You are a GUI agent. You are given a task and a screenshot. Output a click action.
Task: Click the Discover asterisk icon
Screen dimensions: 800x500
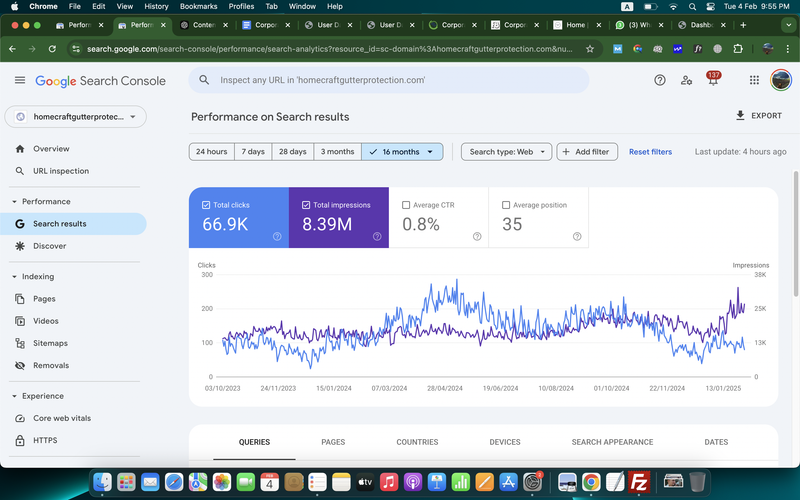pos(20,246)
